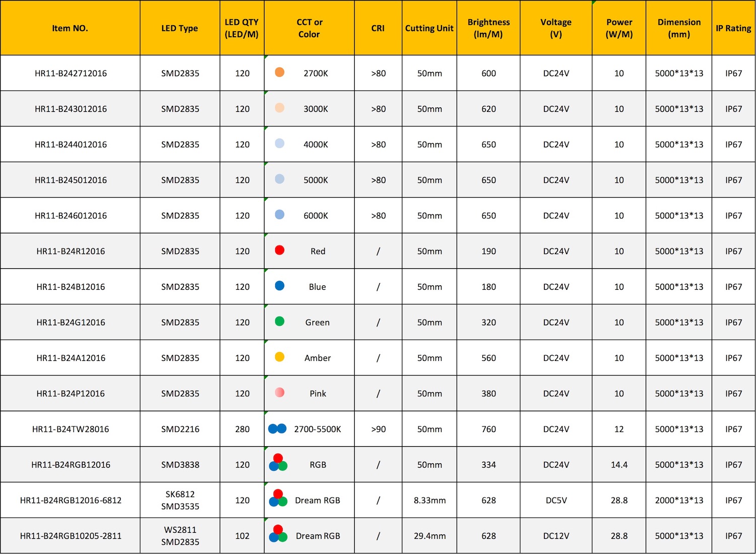Click the green dot next to Green
Screen dimensions: 756x554
tap(280, 321)
